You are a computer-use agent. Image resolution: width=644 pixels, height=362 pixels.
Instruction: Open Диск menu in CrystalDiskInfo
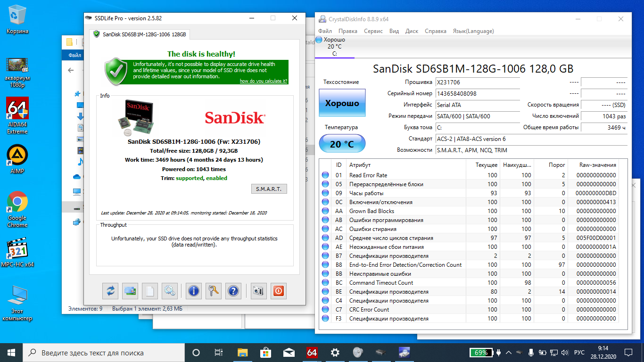point(412,31)
